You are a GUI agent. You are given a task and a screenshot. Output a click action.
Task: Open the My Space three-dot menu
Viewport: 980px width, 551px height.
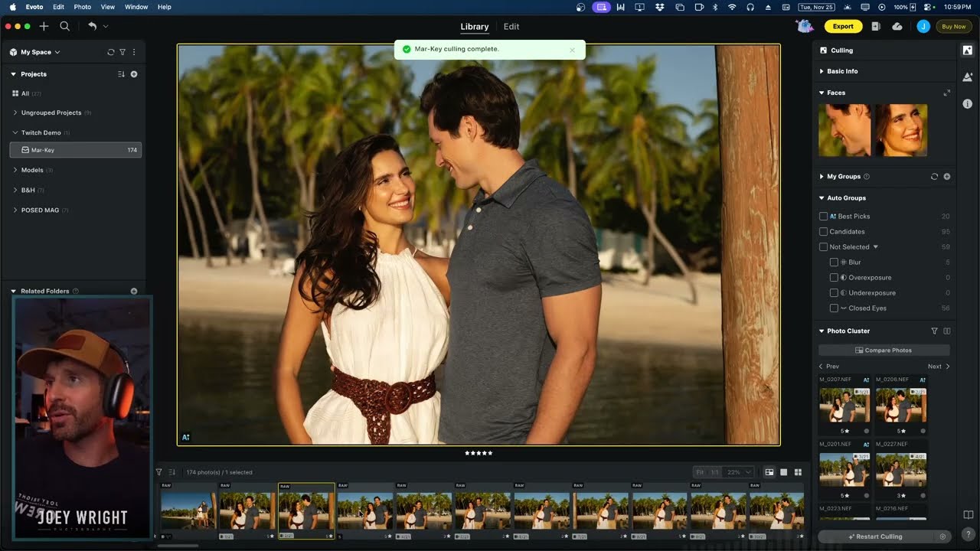(x=134, y=52)
